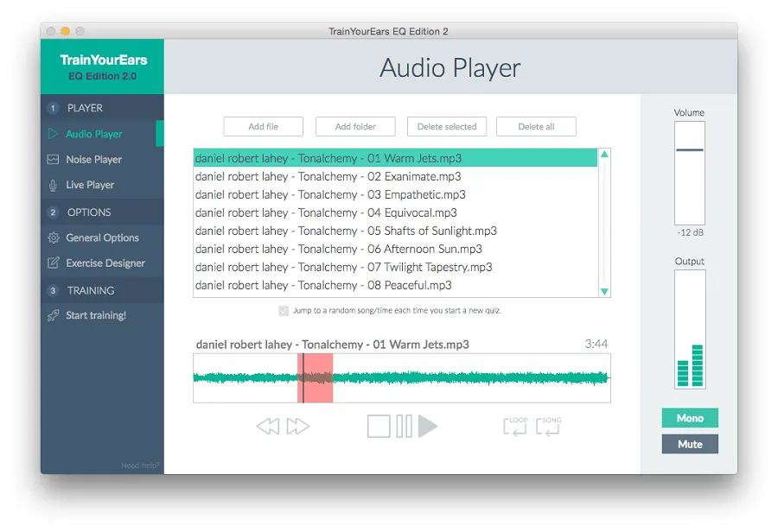Screen dimensions: 778x532
Task: Open the Noise Player panel
Action: (x=96, y=159)
